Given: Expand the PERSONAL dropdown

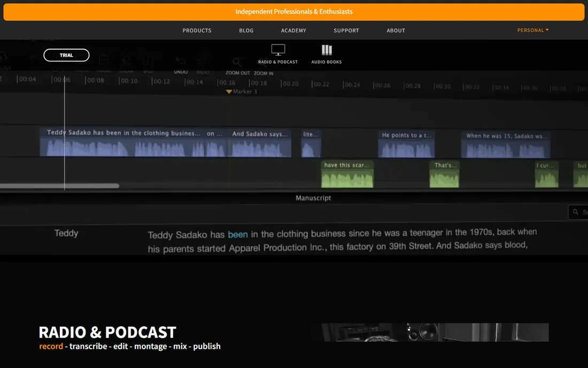Looking at the screenshot, I should (x=533, y=30).
